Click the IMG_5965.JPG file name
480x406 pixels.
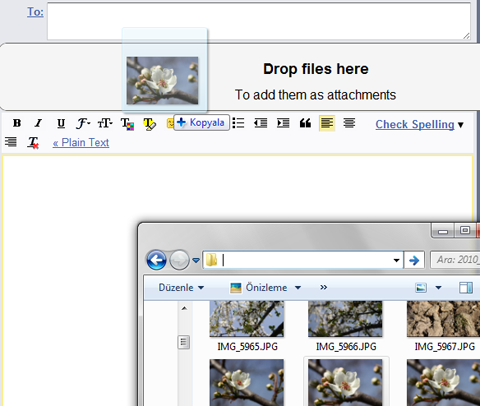(247, 347)
